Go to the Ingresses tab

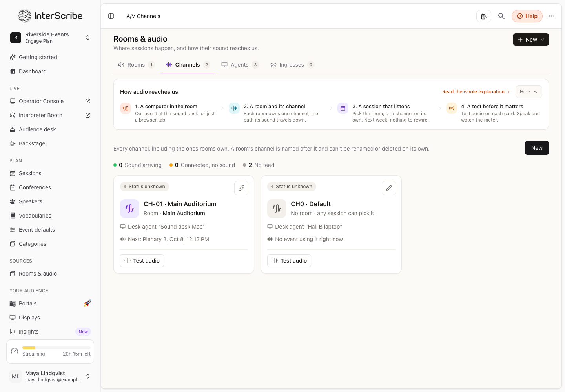(x=292, y=65)
